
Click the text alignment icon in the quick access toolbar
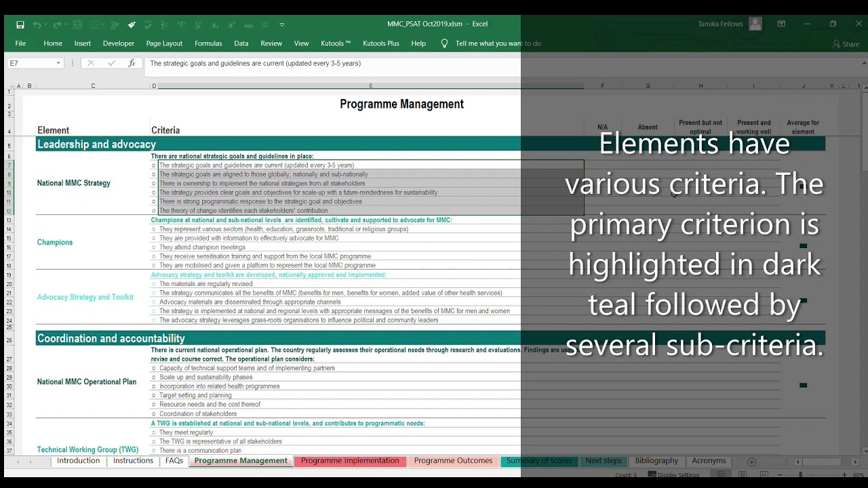click(264, 25)
